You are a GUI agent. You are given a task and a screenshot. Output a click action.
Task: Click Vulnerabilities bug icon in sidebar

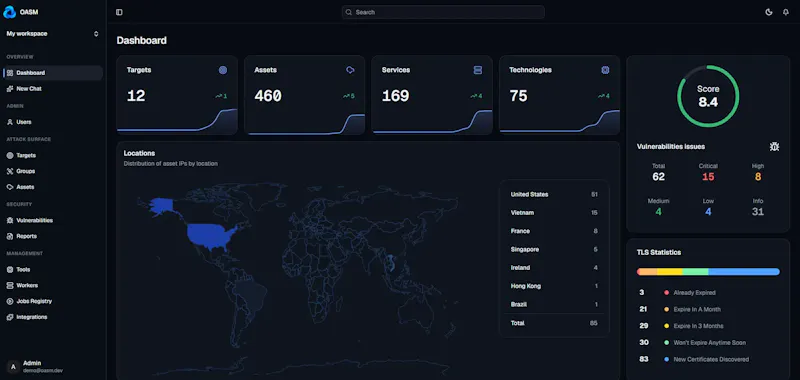(10, 220)
